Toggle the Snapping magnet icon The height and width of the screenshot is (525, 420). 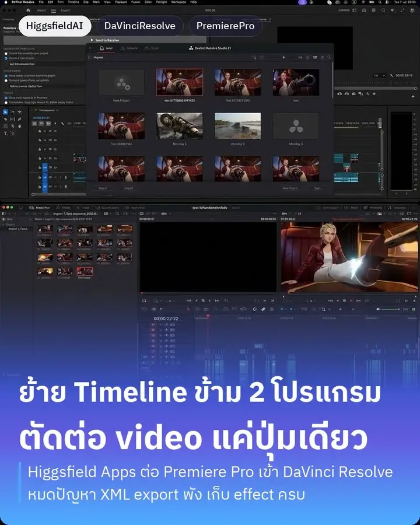tap(254, 309)
